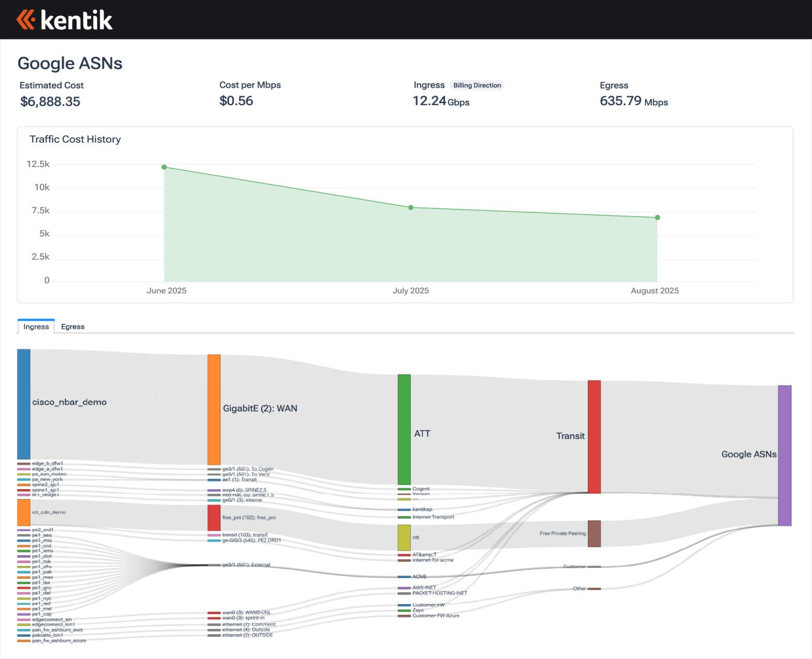Click the Google ASNs purple node
Screen dimensions: 812x659
[785, 456]
